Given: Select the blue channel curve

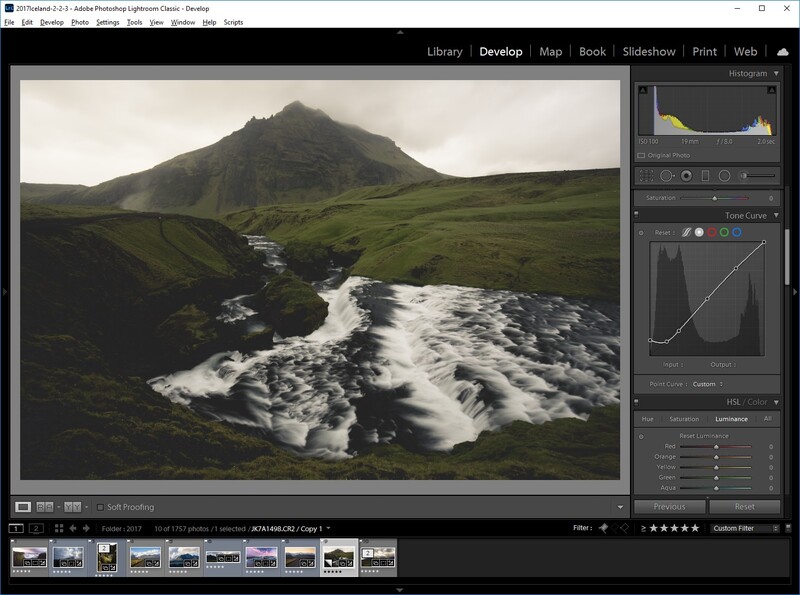Looking at the screenshot, I should [x=737, y=233].
